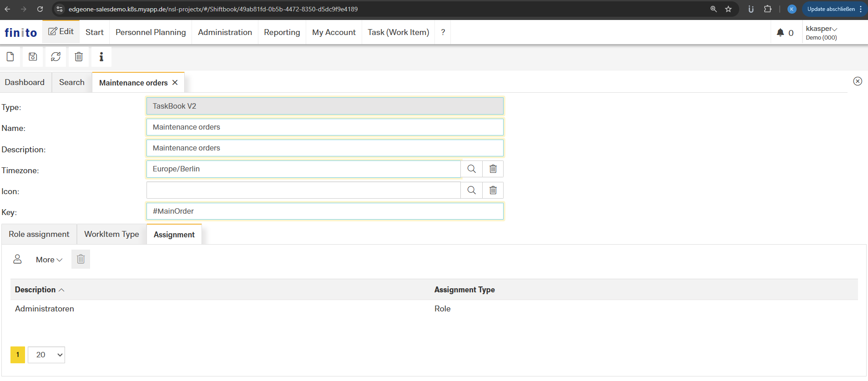Open the notifications bell

pyautogui.click(x=780, y=32)
